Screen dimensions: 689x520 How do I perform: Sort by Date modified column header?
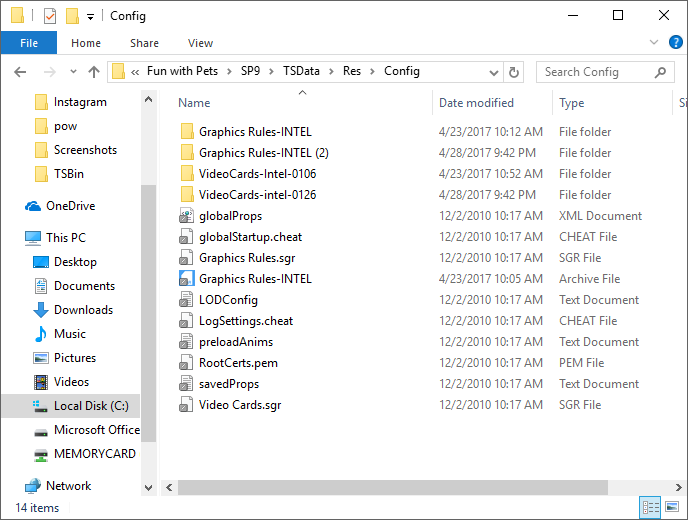click(474, 103)
